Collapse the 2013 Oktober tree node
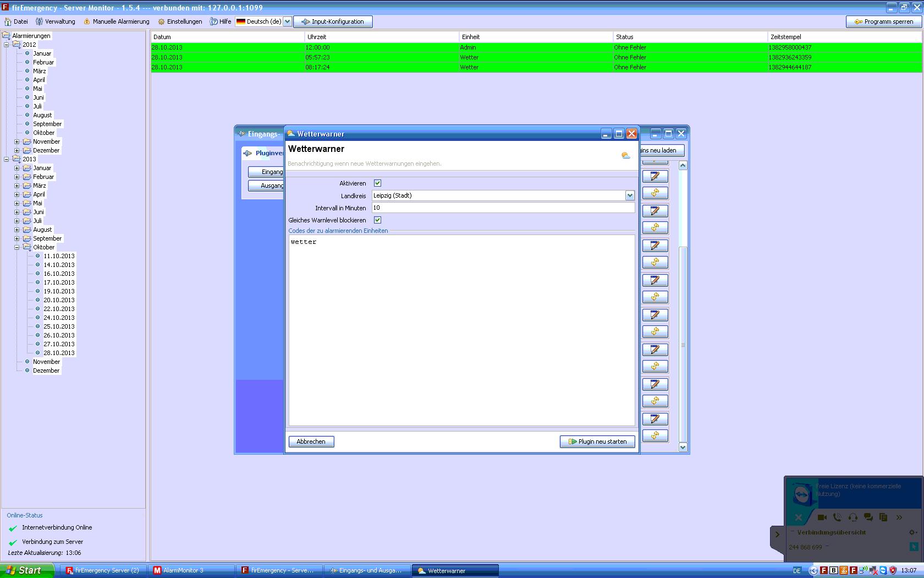Screen dimensions: 924x578 click(17, 247)
